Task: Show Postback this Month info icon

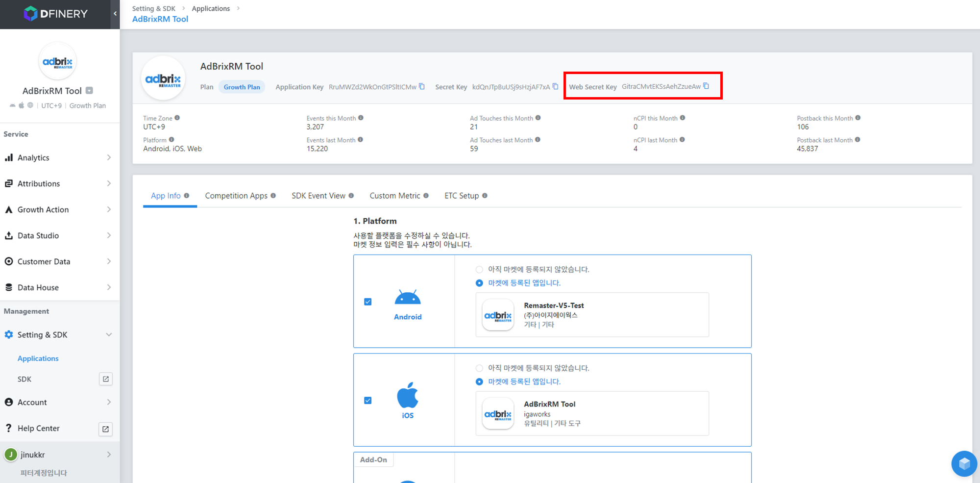Action: pyautogui.click(x=858, y=118)
